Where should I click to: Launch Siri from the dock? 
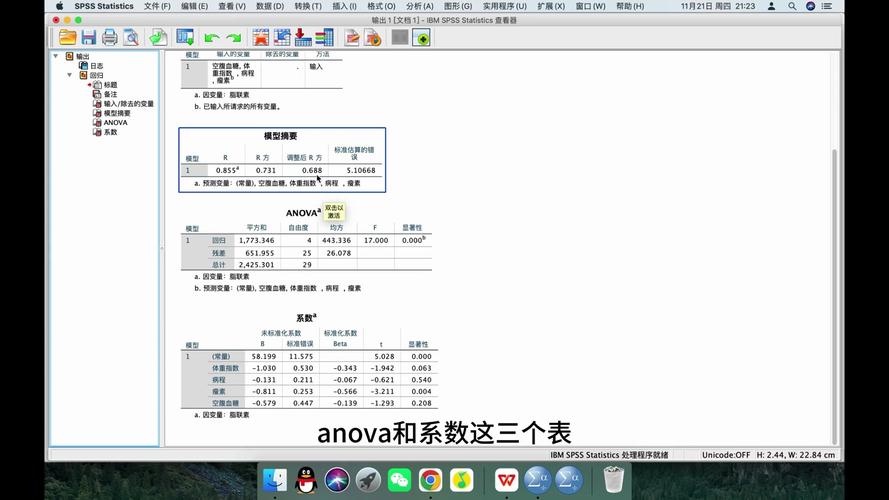tap(337, 480)
